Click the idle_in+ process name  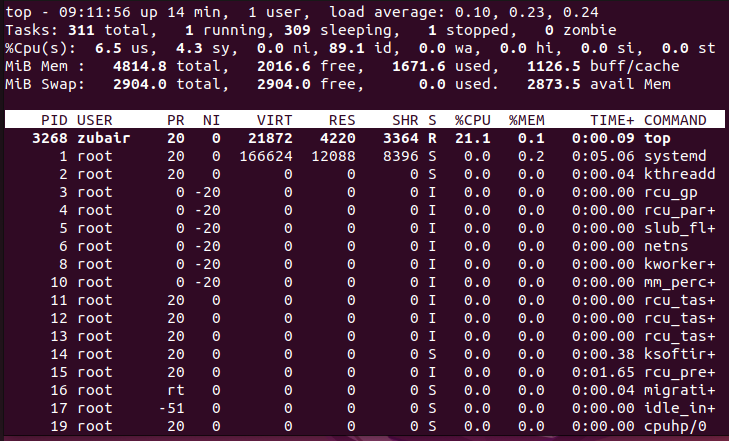[680, 408]
